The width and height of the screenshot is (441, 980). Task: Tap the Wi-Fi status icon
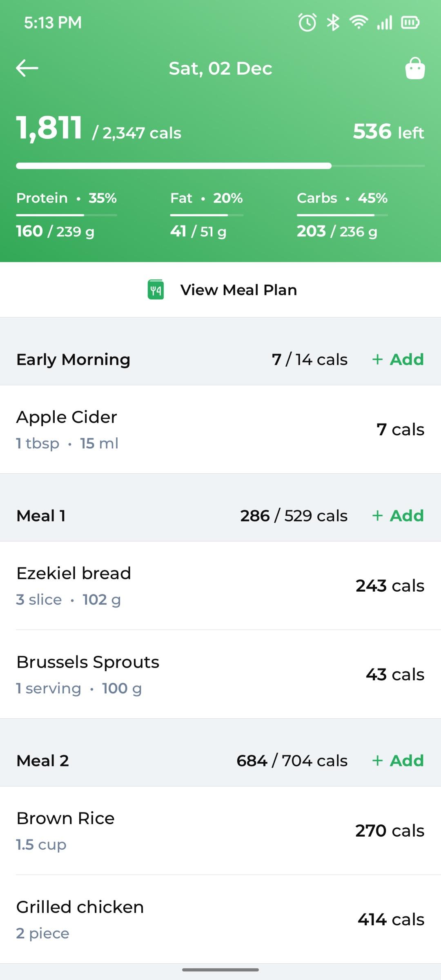(x=359, y=22)
